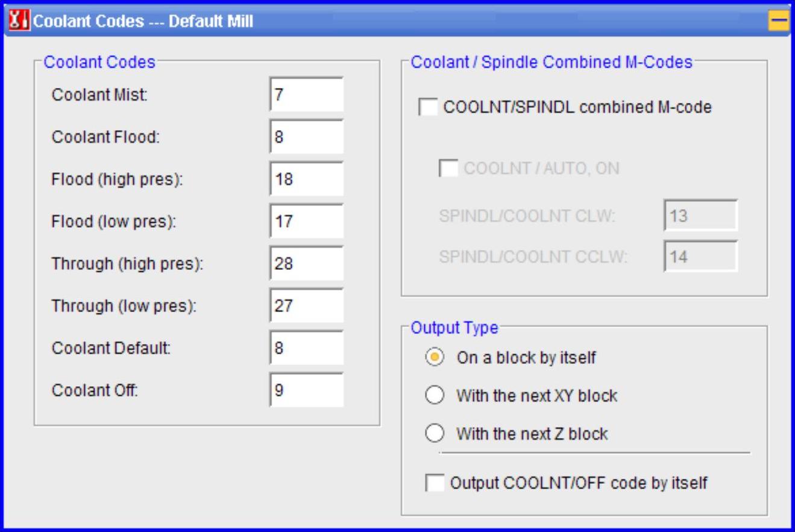Click the Through (low pres) field
Viewport: 795px width, 532px height.
[307, 306]
